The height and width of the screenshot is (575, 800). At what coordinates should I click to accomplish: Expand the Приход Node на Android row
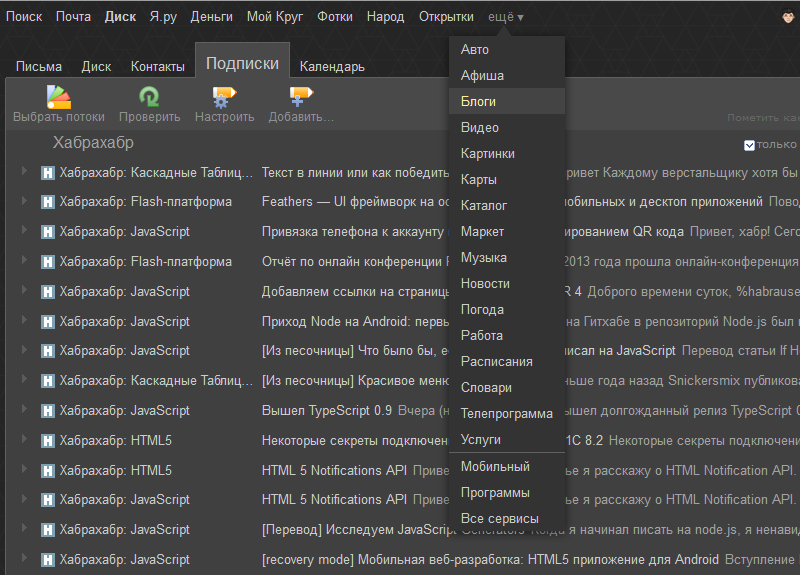24,319
